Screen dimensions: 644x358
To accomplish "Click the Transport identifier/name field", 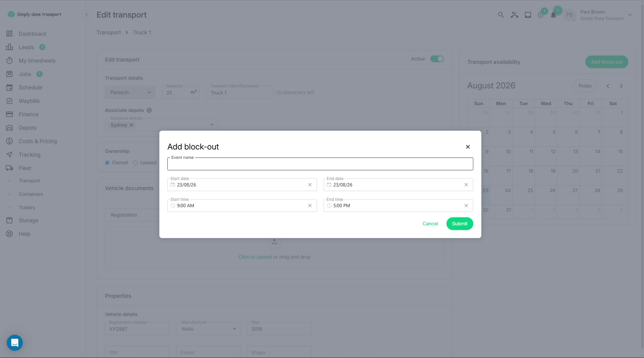I will point(240,92).
